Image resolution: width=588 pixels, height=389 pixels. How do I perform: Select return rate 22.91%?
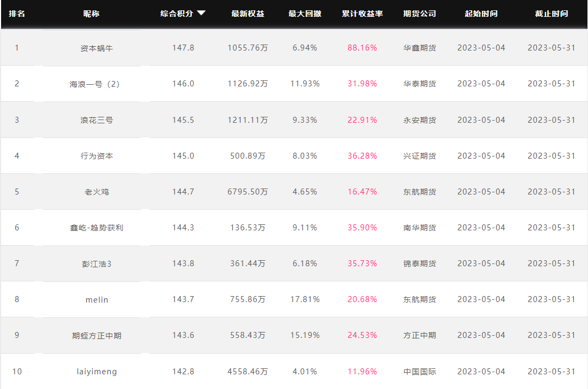[x=362, y=120]
